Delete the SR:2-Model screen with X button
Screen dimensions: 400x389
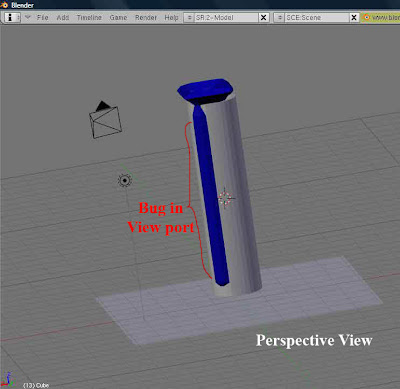[x=263, y=17]
